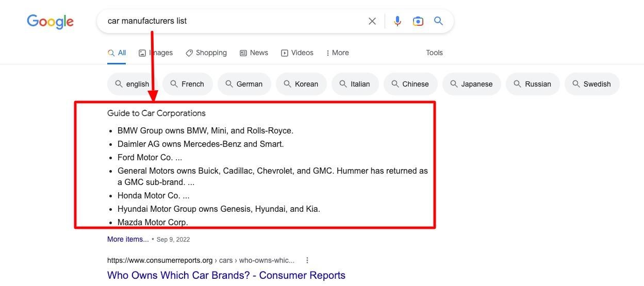Clear the search box with the X icon
This screenshot has height=286, width=644.
click(372, 21)
